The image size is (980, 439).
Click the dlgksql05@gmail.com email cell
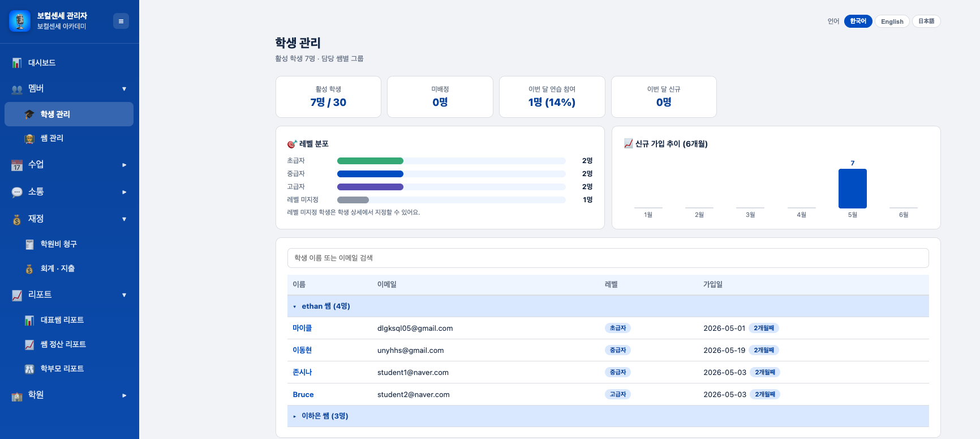point(415,328)
